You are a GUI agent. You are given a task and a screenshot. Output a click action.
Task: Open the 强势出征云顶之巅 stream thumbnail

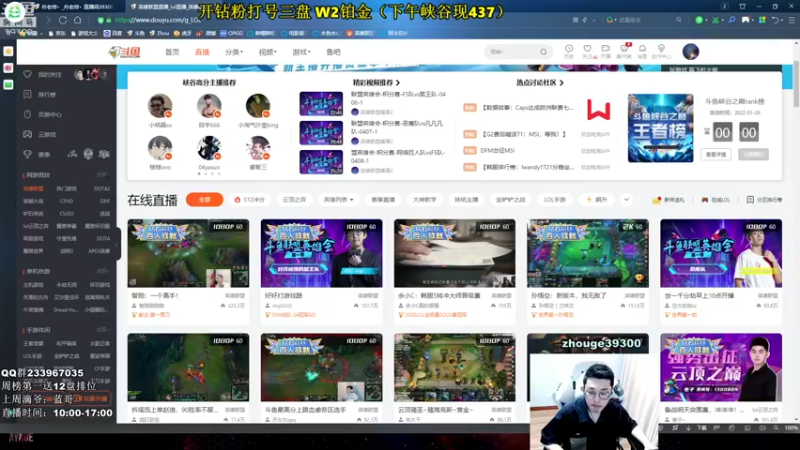721,367
